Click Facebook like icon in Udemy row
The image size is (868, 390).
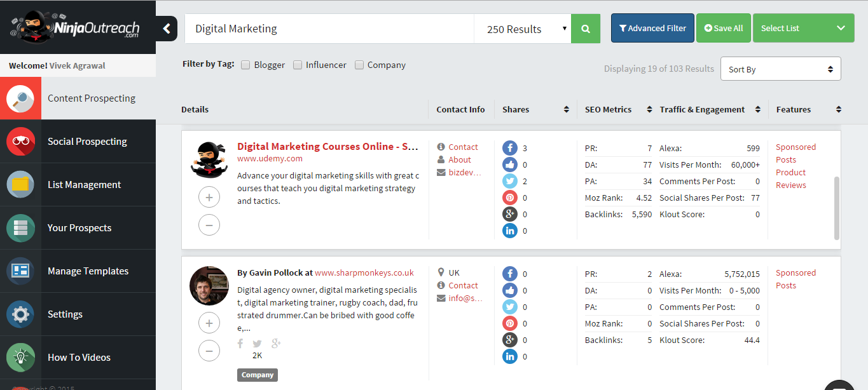[510, 165]
